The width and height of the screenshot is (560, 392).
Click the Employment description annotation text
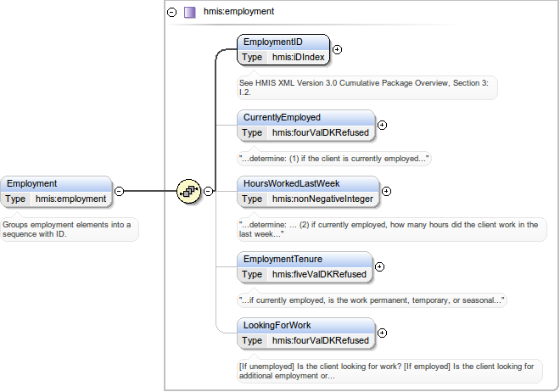click(x=67, y=229)
